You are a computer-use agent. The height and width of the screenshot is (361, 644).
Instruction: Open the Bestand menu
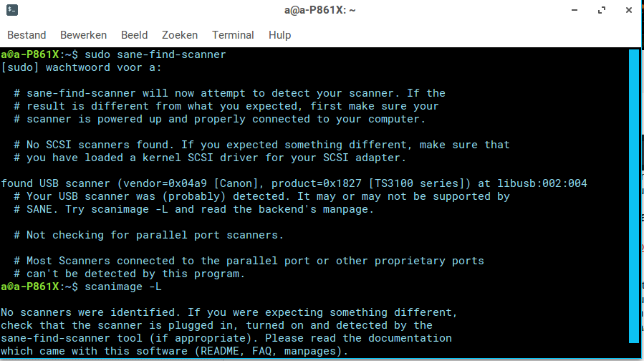(x=27, y=35)
